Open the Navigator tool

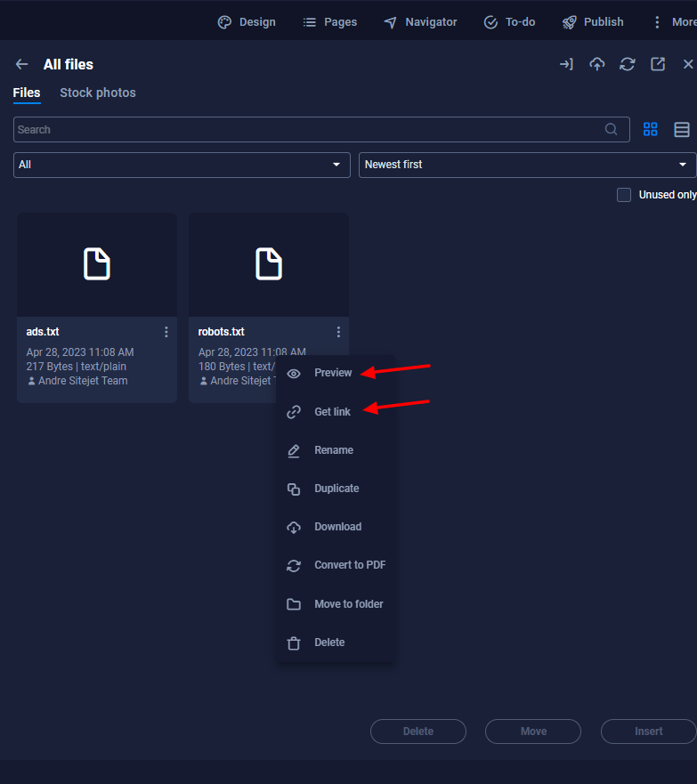tap(420, 22)
